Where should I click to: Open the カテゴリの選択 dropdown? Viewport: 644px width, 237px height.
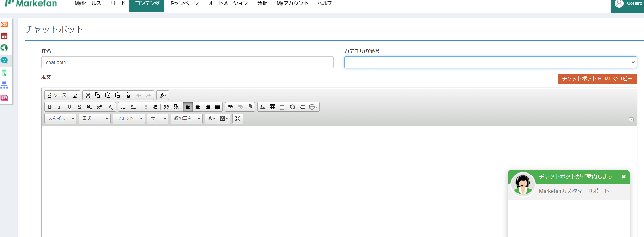pos(490,62)
